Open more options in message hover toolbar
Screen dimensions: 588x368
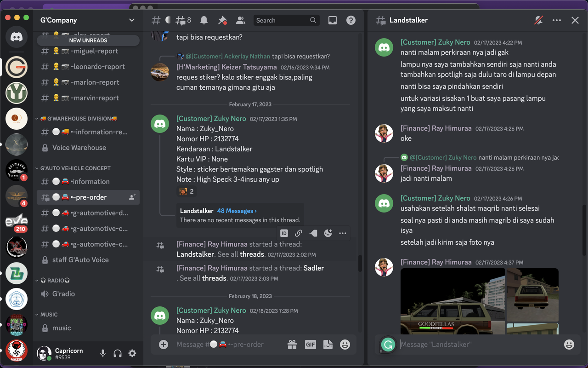pyautogui.click(x=343, y=233)
